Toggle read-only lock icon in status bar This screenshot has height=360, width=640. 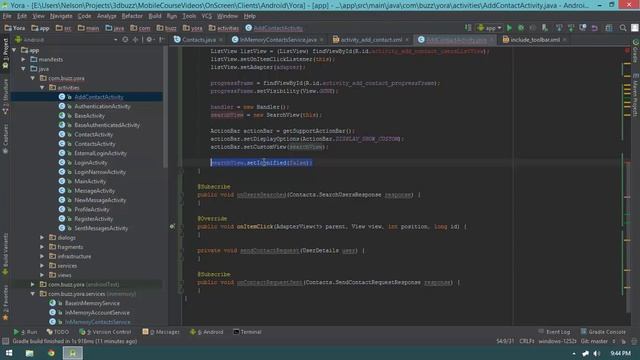623,341
